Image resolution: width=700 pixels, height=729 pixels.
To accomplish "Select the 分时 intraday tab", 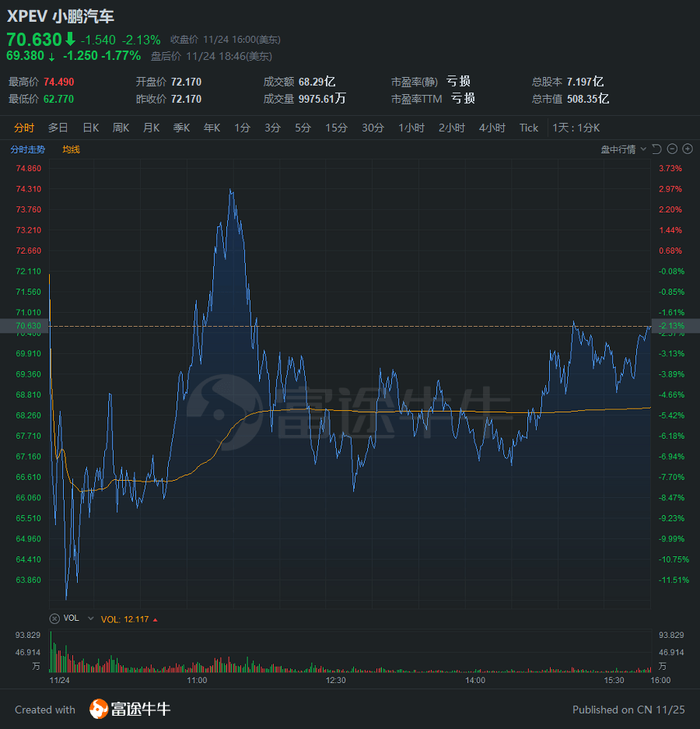I will (x=24, y=128).
